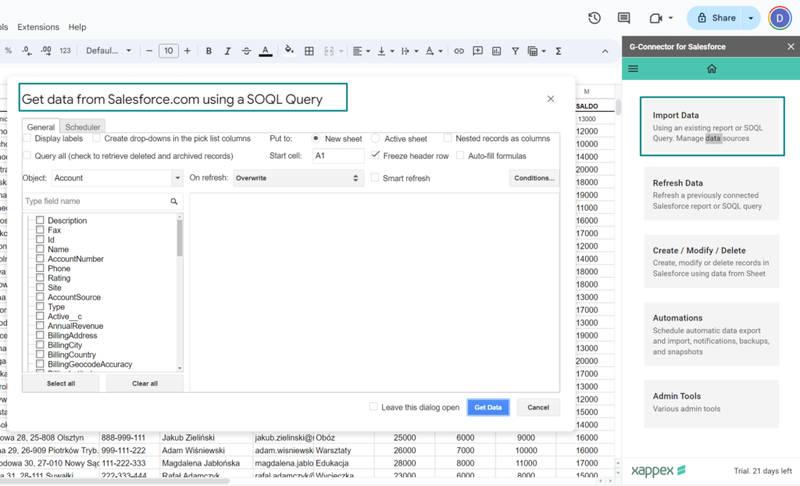The height and width of the screenshot is (486, 800).
Task: Increase decimal places icon
Action: pyautogui.click(x=46, y=50)
